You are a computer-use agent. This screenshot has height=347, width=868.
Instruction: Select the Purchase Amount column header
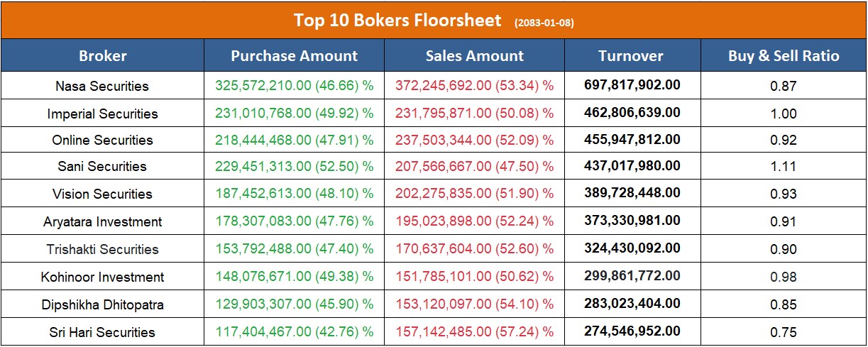pyautogui.click(x=295, y=56)
